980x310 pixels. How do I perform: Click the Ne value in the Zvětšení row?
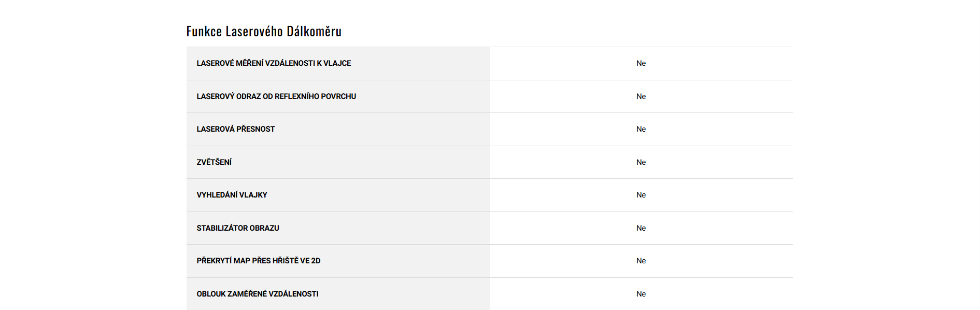point(641,162)
